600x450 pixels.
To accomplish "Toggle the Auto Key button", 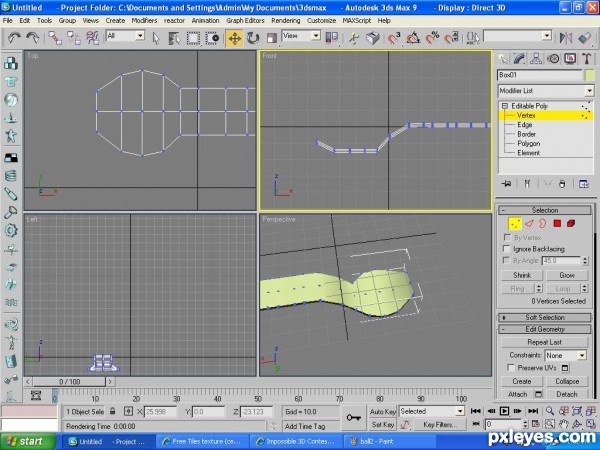I will point(382,412).
